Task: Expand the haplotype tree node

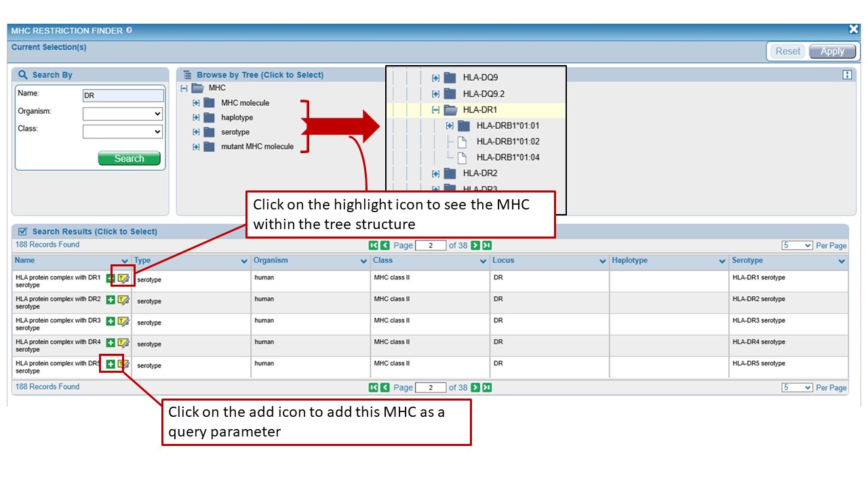Action: click(x=196, y=118)
